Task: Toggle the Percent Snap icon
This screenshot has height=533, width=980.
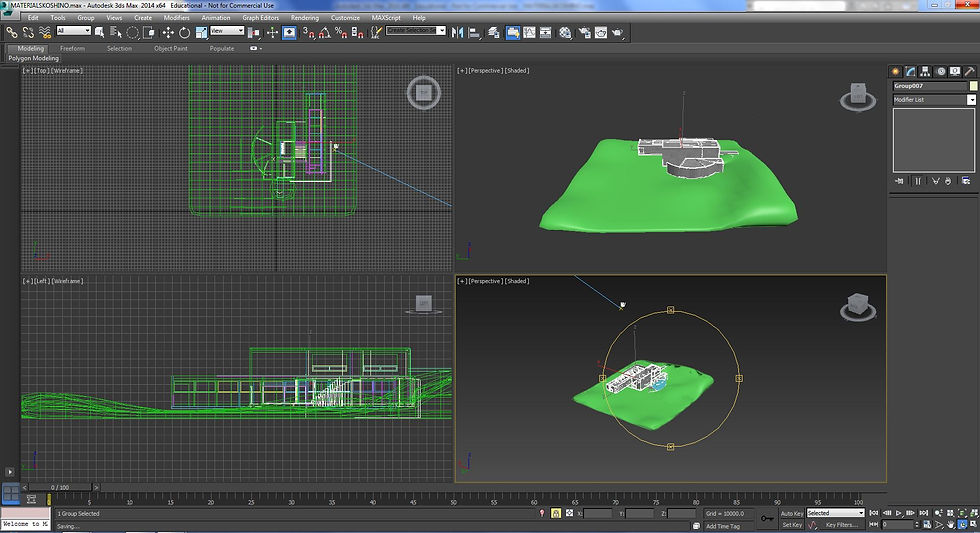Action: pos(341,32)
